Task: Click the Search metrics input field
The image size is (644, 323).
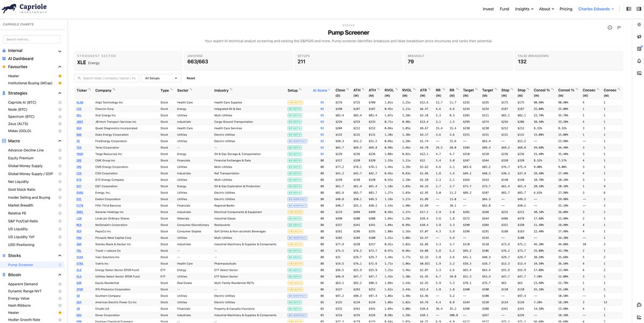Action: point(32,39)
